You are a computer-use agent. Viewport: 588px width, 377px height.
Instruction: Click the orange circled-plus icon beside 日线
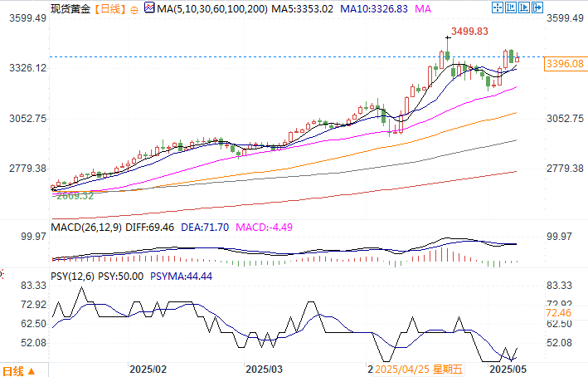pyautogui.click(x=134, y=10)
